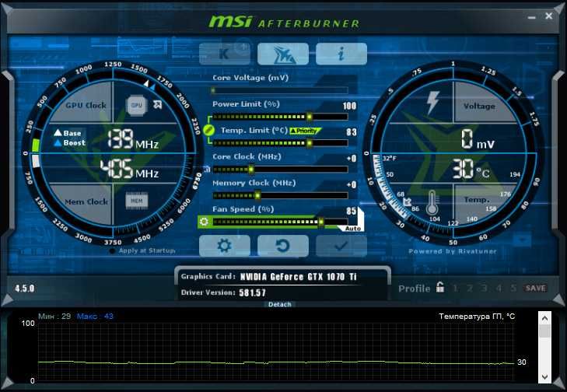Click the SAVE profile button
Screen dimensions: 567x392
(536, 289)
